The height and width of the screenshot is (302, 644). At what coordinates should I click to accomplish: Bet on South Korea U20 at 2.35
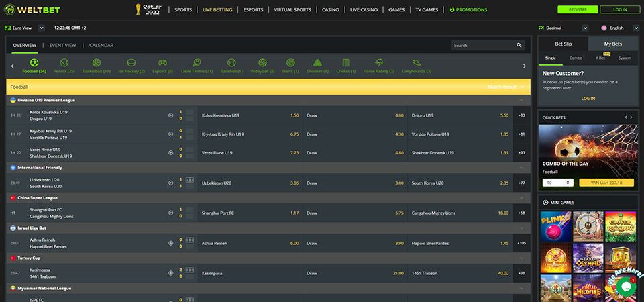tap(460, 183)
